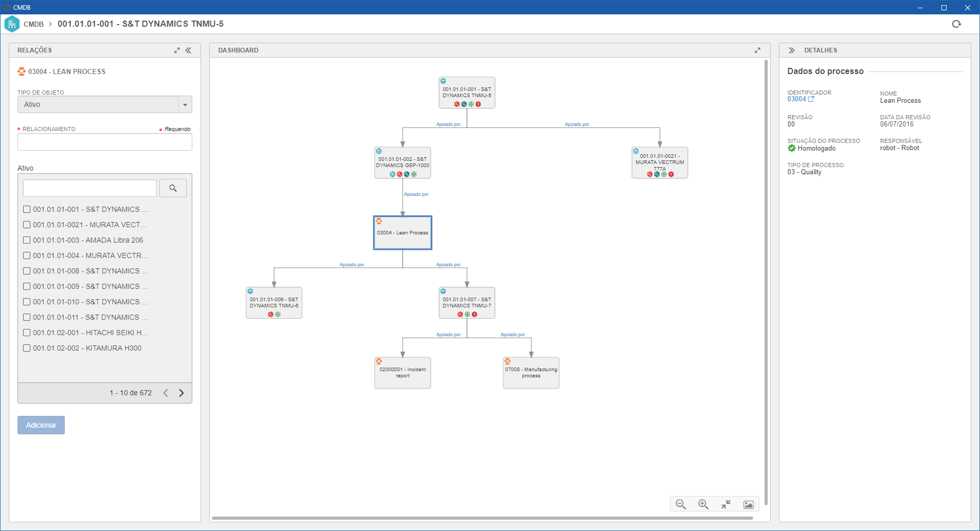Check 001.01.01-003 - AMADA Libra 206 checkbox

(x=27, y=240)
